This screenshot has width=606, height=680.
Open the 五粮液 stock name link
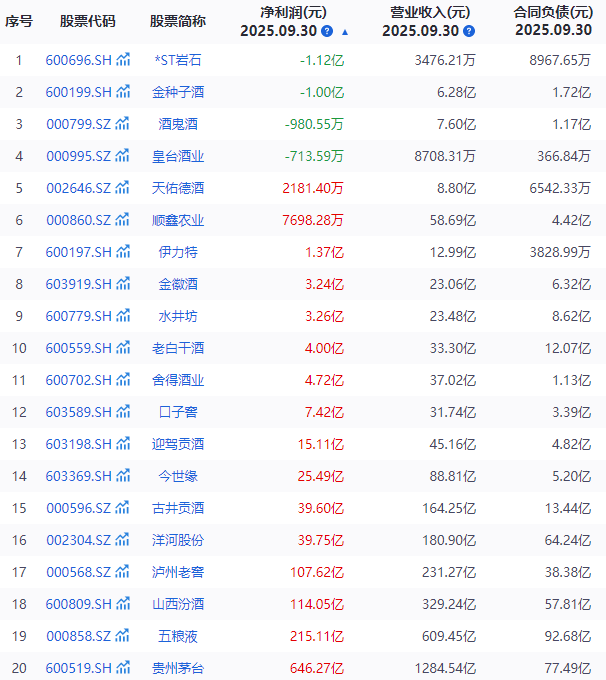tap(178, 636)
